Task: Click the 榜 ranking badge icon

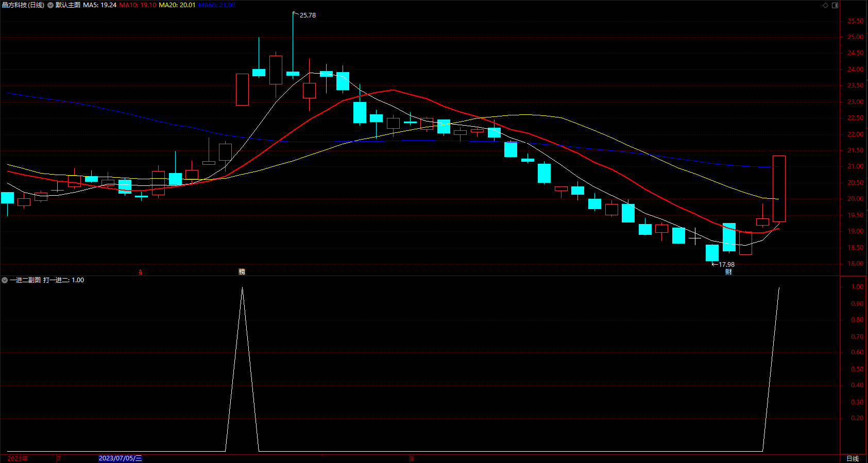Action: pos(242,272)
